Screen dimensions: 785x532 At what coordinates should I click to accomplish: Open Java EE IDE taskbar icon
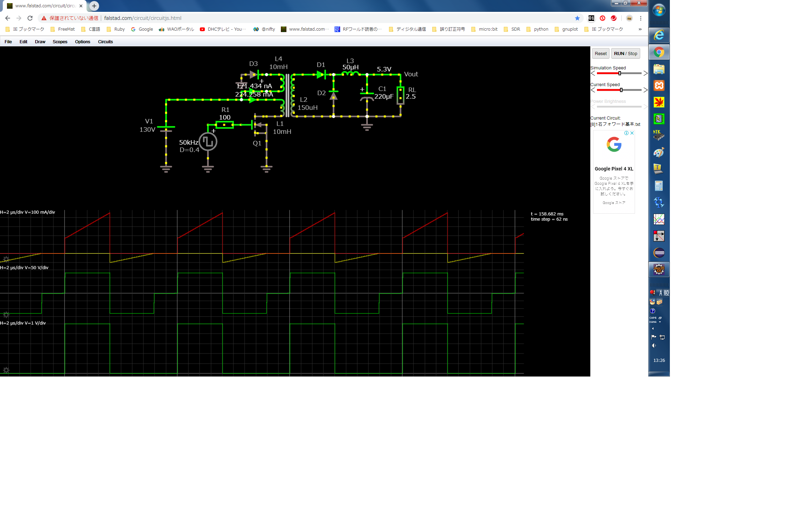point(659,269)
